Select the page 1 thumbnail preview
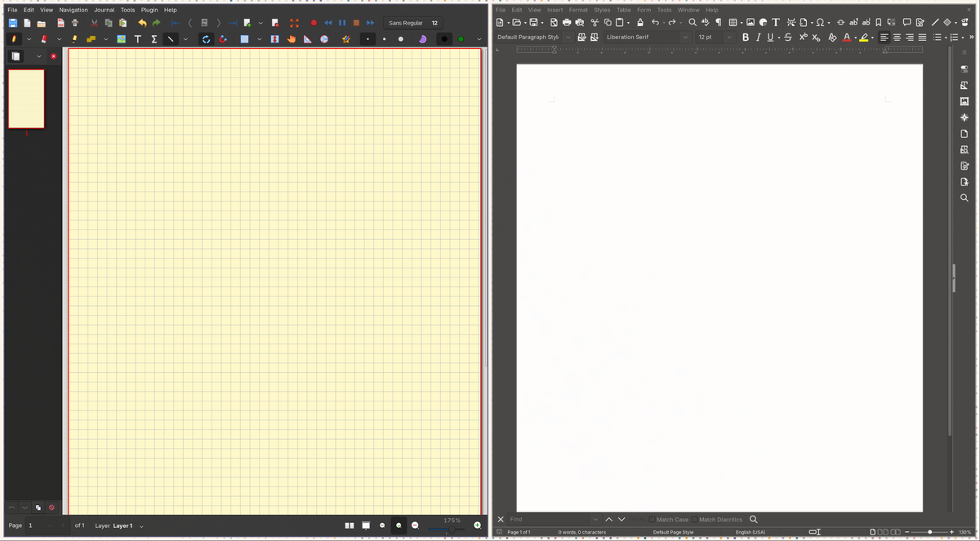Viewport: 980px width, 541px height. [x=26, y=99]
